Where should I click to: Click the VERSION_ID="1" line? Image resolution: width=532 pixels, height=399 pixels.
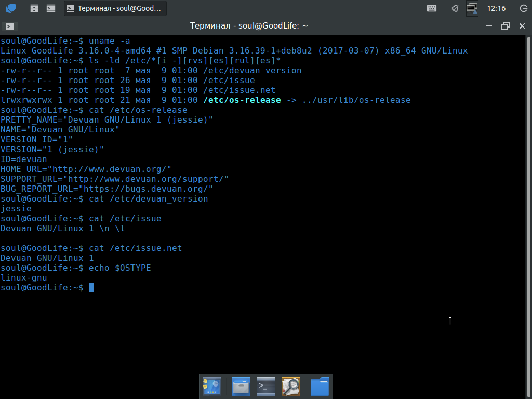click(37, 139)
